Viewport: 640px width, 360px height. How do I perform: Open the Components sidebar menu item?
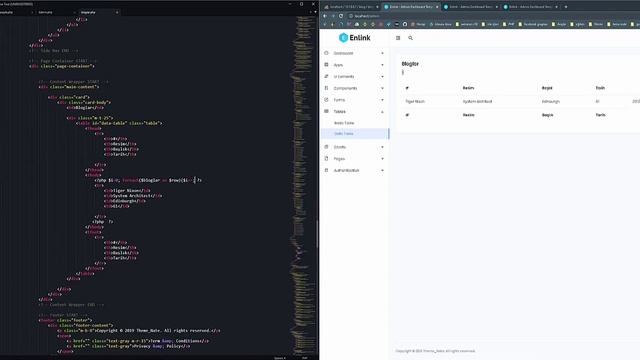click(354, 88)
